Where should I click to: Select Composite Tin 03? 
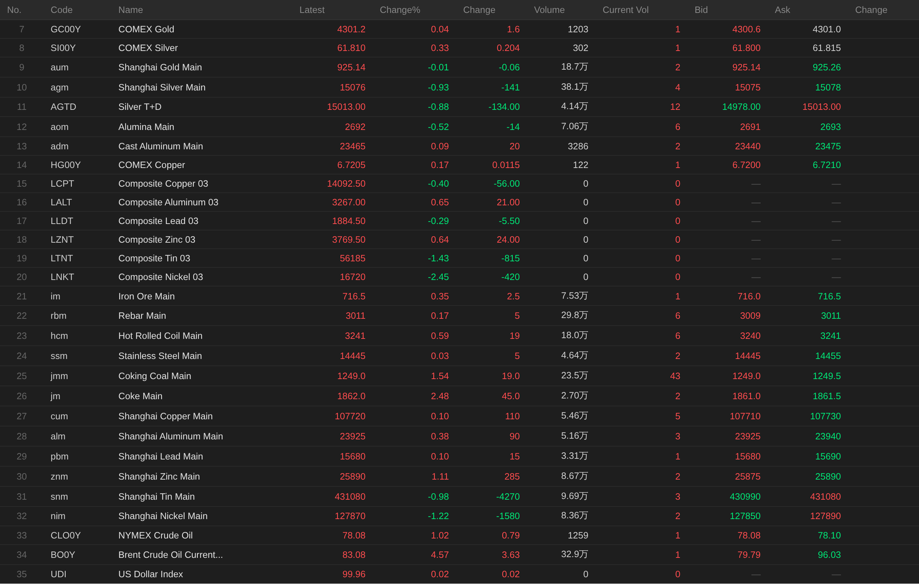point(154,259)
